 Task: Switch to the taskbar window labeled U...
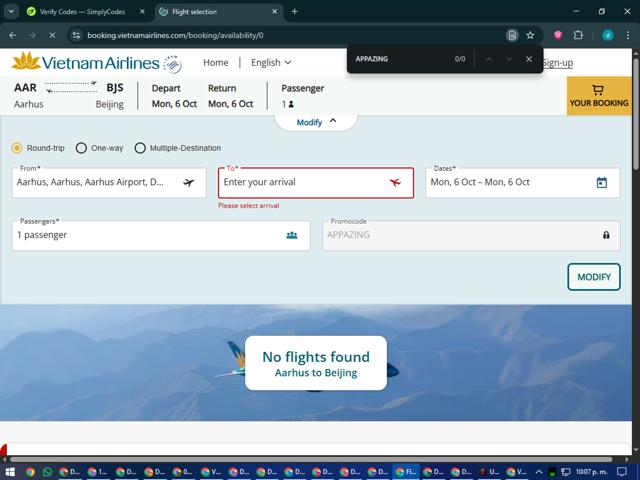[x=488, y=472]
